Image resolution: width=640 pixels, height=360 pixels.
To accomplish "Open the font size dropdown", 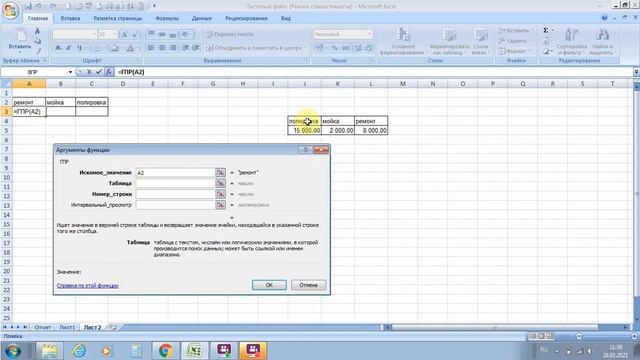I will [x=114, y=35].
